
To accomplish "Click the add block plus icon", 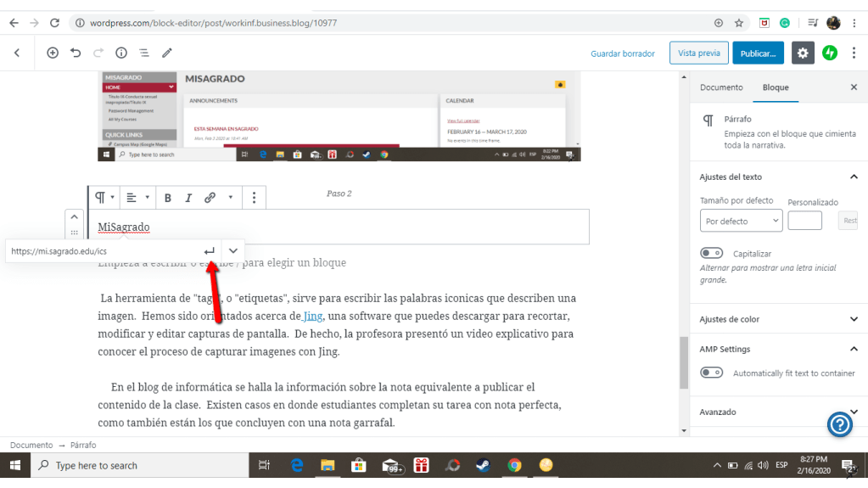I will pyautogui.click(x=53, y=53).
